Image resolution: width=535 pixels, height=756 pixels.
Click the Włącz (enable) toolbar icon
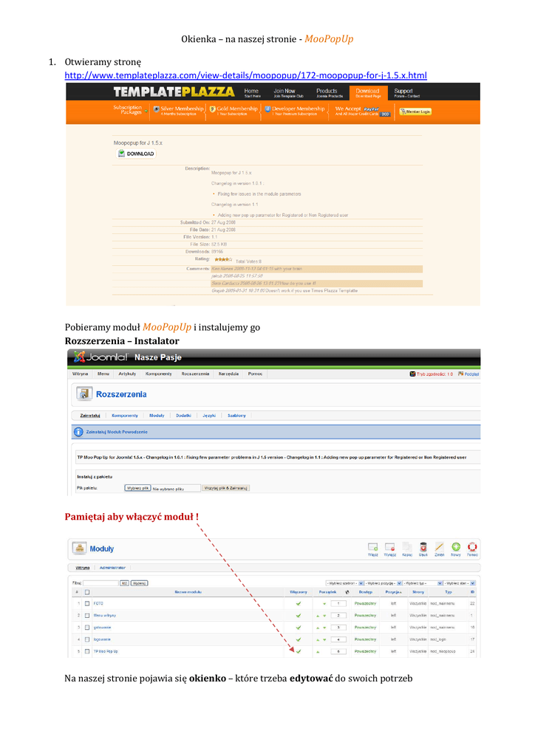click(x=373, y=548)
